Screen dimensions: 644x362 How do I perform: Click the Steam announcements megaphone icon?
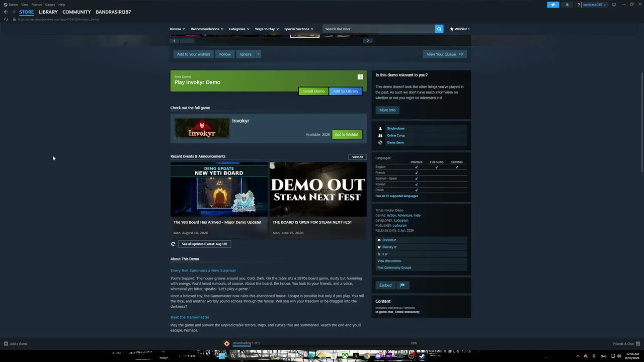(553, 5)
